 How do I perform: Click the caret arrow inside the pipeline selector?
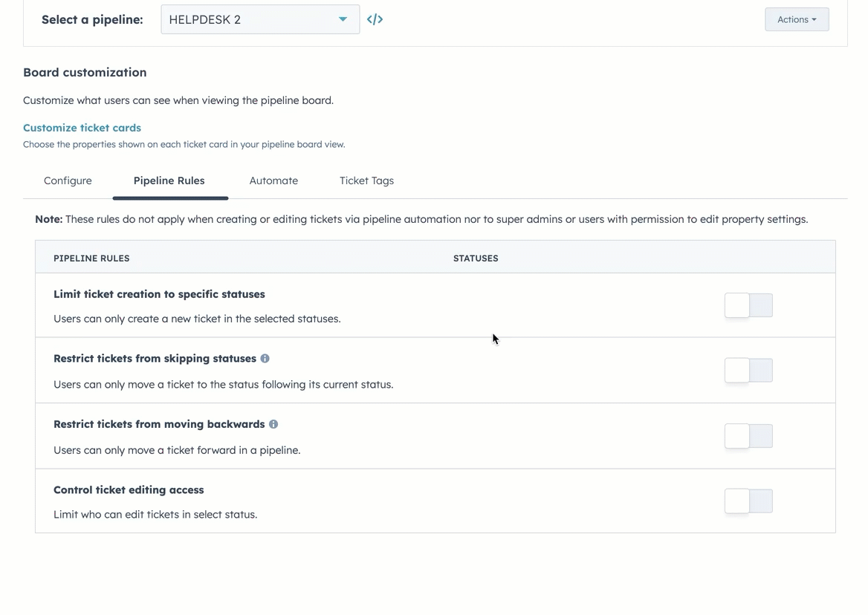pyautogui.click(x=343, y=19)
